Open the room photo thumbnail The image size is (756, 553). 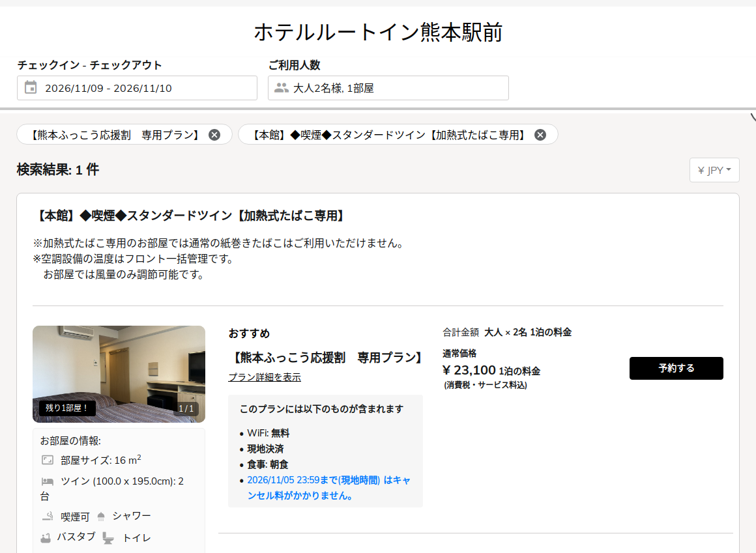[119, 374]
